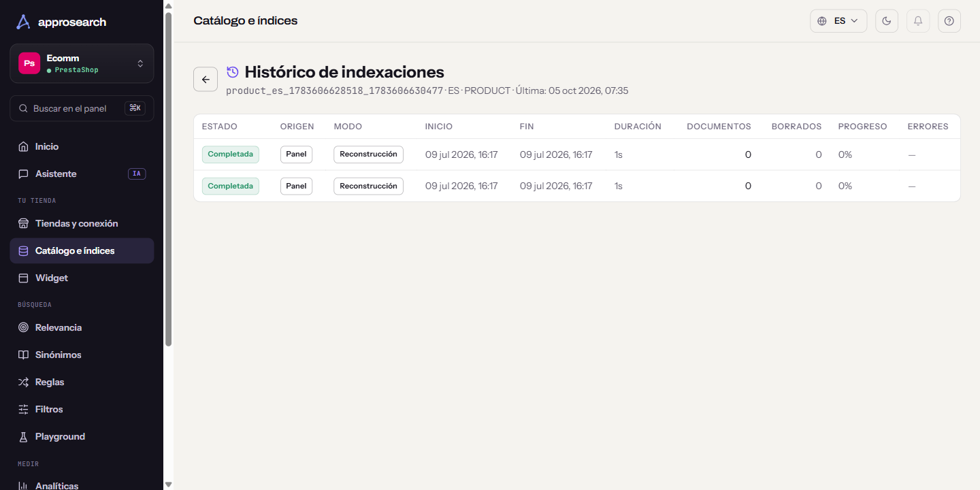Click the 0% progress in first row
This screenshot has width=980, height=490.
pos(845,154)
